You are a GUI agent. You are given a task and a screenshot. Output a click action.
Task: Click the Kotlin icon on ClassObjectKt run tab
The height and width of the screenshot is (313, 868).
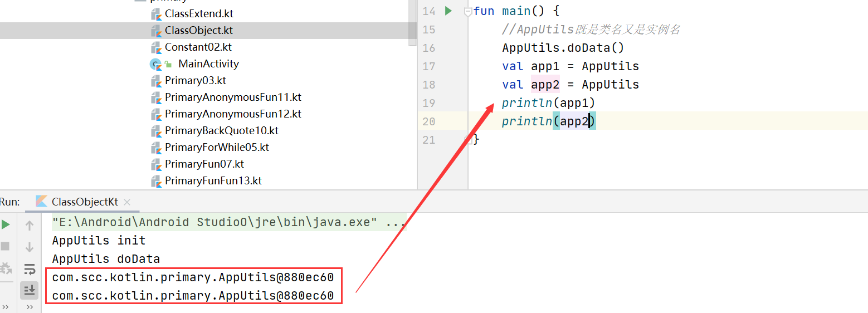pos(42,202)
